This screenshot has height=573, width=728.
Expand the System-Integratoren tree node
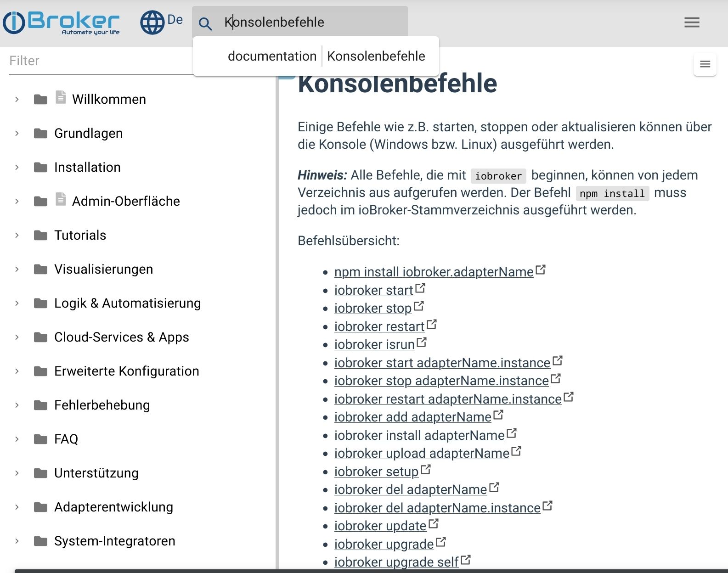click(x=17, y=541)
